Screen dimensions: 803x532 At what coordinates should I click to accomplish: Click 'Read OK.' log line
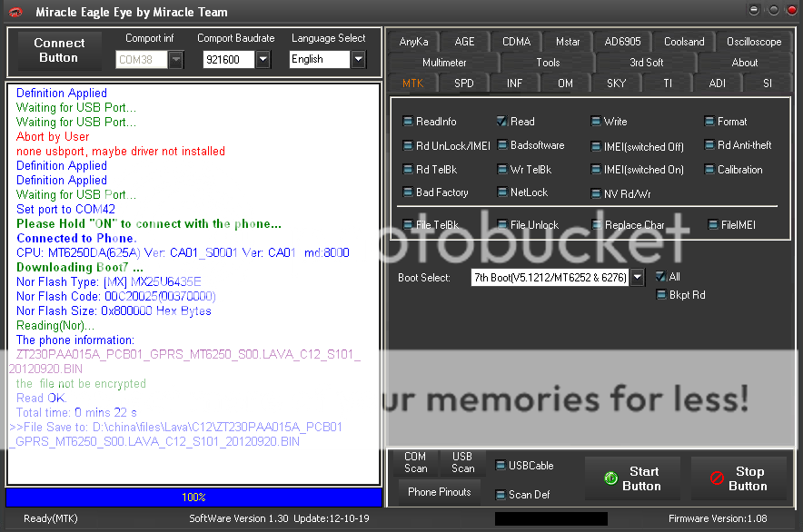pyautogui.click(x=42, y=398)
